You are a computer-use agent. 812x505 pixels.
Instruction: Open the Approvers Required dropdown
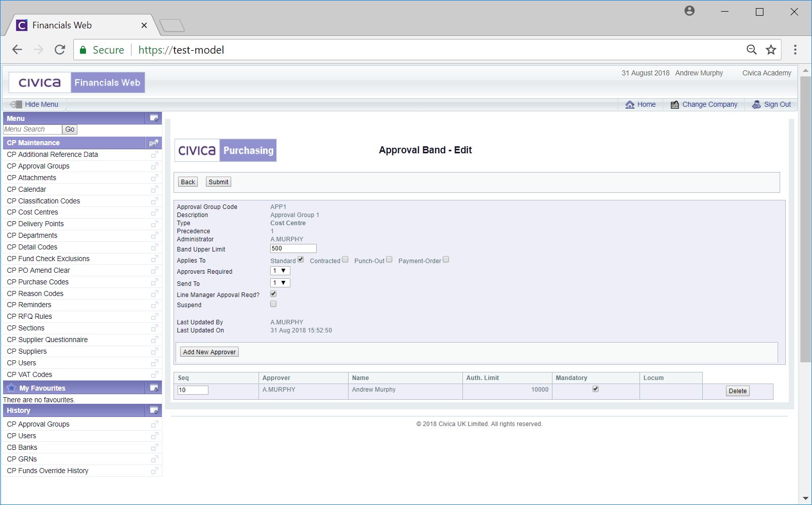pyautogui.click(x=280, y=271)
